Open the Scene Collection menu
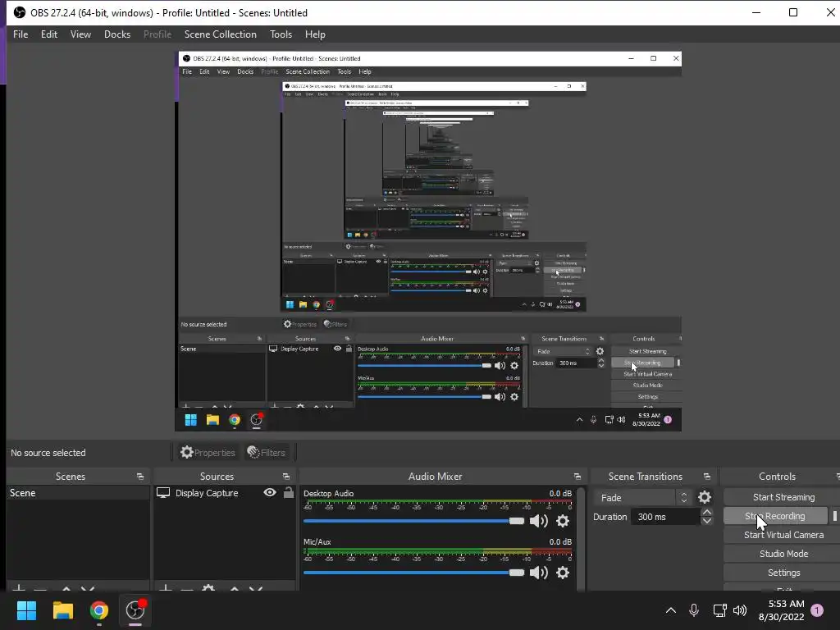Viewport: 840px width, 630px height. click(x=220, y=34)
